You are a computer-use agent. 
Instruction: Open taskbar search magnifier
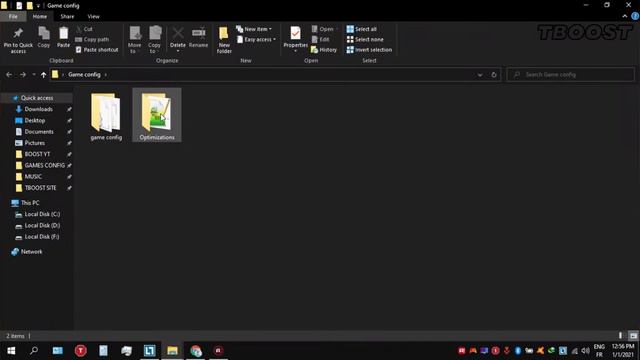pyautogui.click(x=34, y=351)
